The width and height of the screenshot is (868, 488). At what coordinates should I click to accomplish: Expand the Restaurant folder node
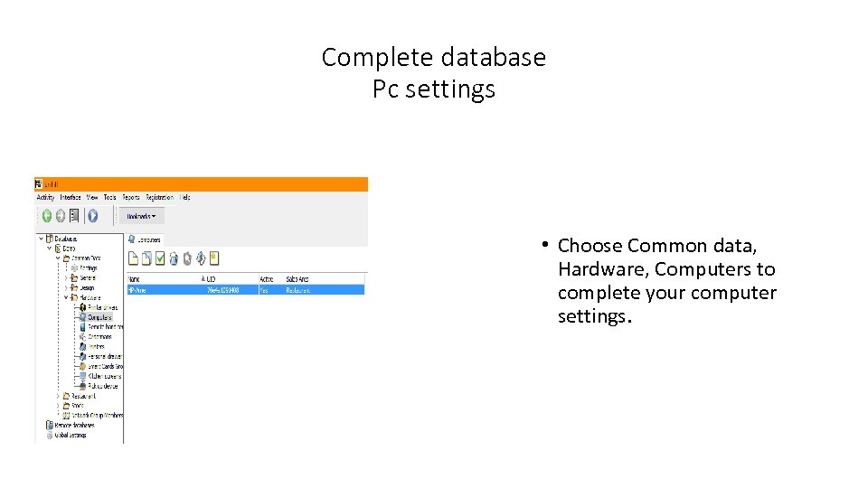(58, 396)
